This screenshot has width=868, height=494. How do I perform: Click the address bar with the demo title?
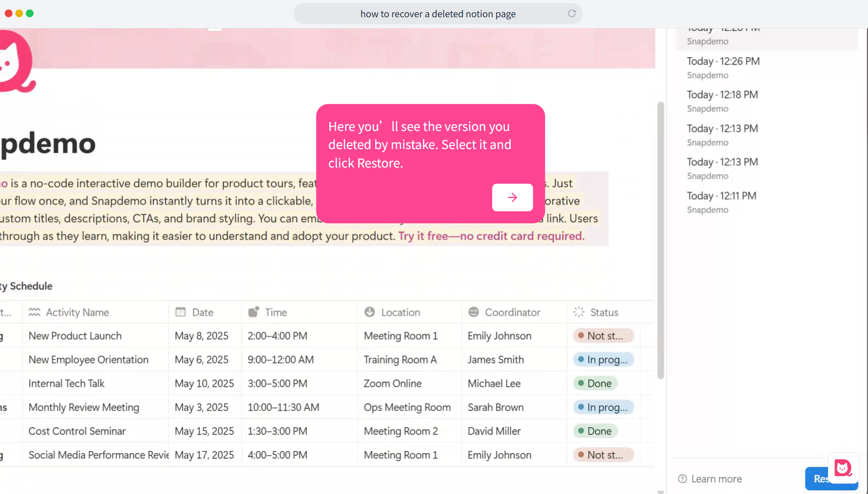point(438,14)
